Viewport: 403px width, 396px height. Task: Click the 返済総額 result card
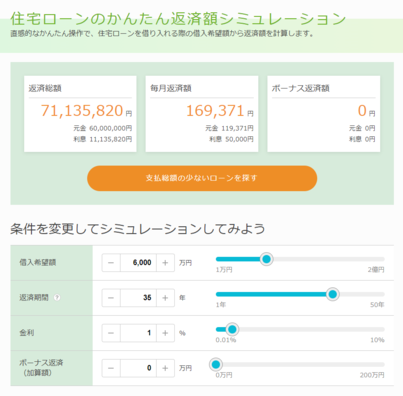pos(80,114)
